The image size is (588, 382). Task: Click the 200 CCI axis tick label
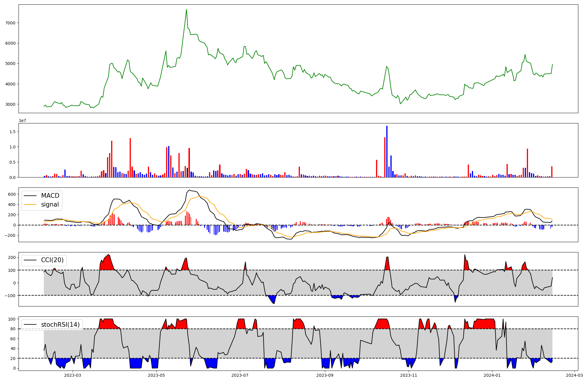click(12, 257)
